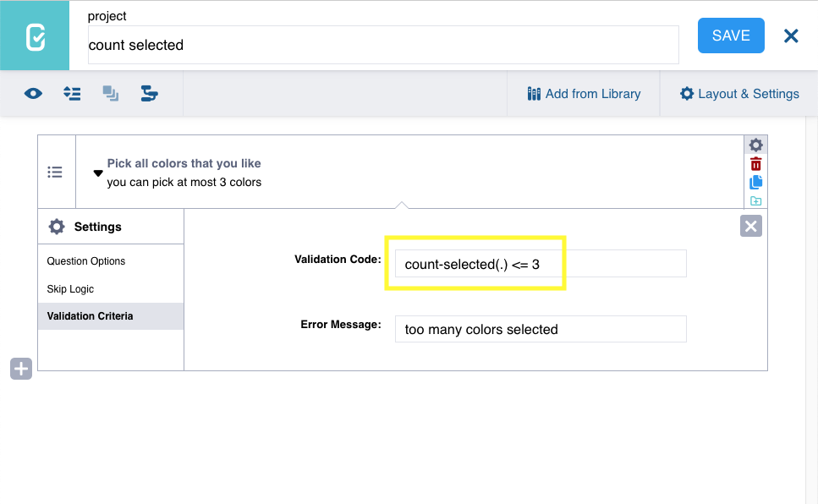Click the KoboToolbox logo icon
Image resolution: width=818 pixels, height=504 pixels.
35,36
